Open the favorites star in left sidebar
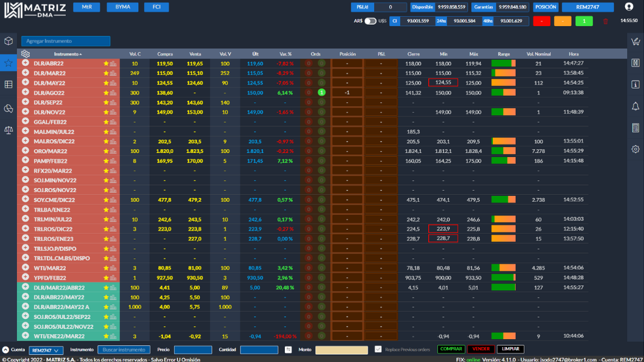Viewport: 644px width, 362px height. (8, 63)
